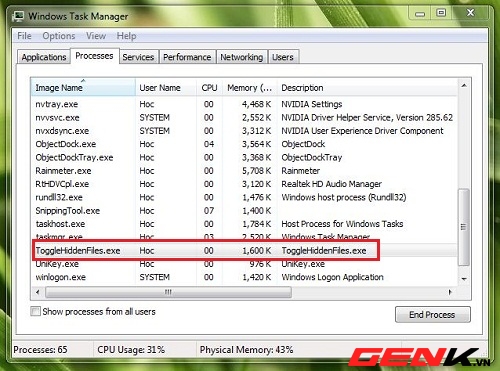The width and height of the screenshot is (500, 371).
Task: Open the Options menu
Action: (x=59, y=36)
